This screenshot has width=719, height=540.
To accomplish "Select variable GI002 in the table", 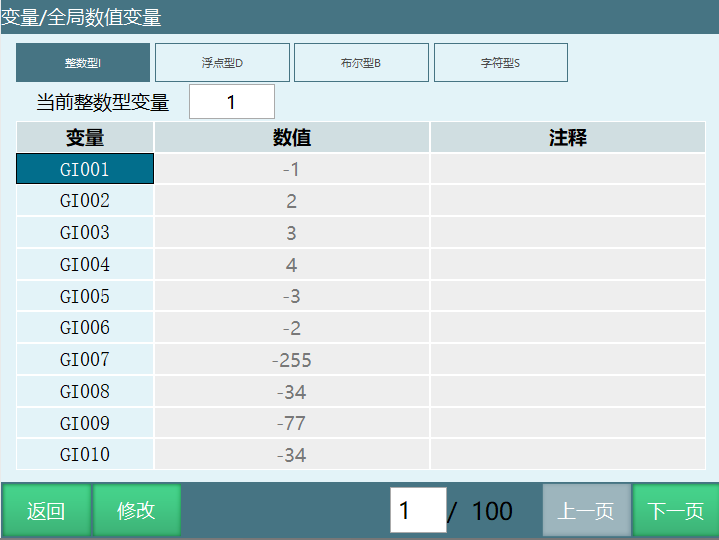I will pyautogui.click(x=85, y=201).
